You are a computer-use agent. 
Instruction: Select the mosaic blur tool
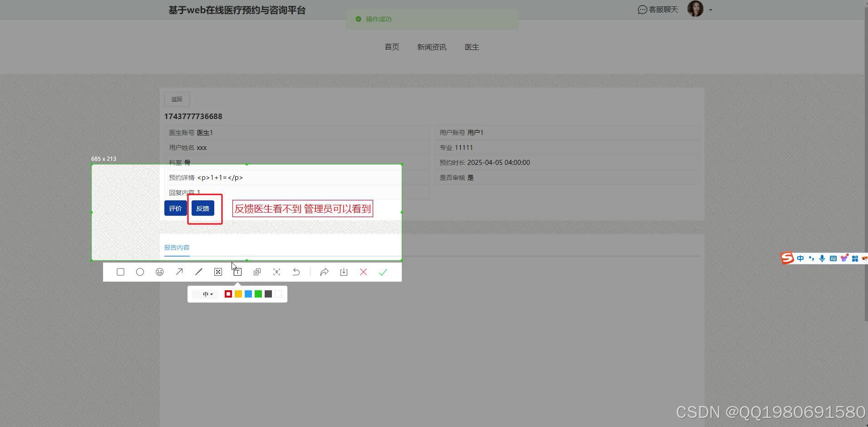(218, 272)
